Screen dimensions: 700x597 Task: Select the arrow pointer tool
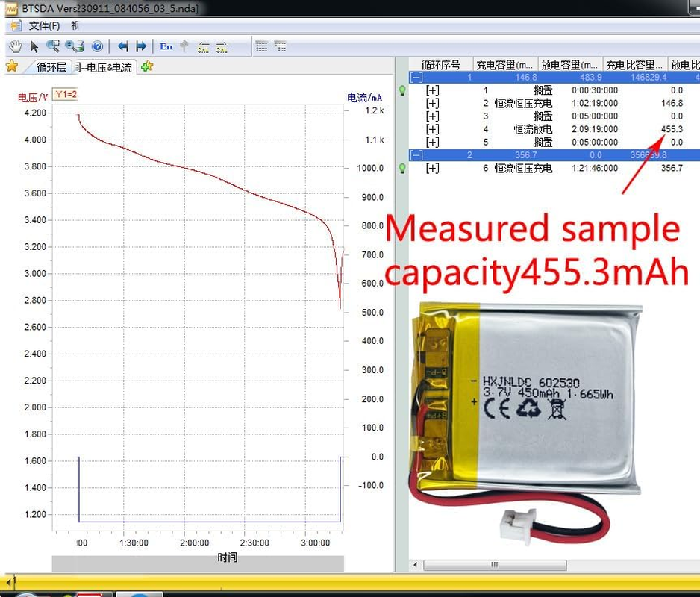pos(34,46)
